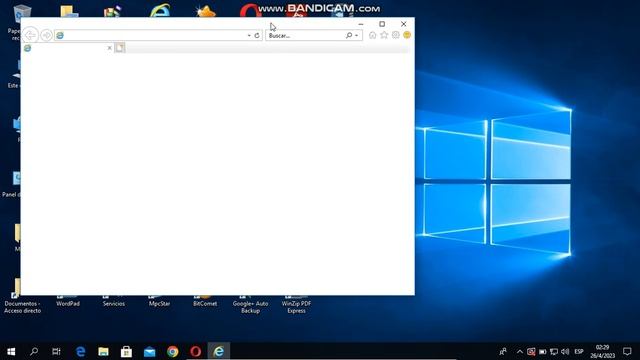Viewport: 640px width, 360px height.
Task: Open the Tools gear icon
Action: point(396,35)
